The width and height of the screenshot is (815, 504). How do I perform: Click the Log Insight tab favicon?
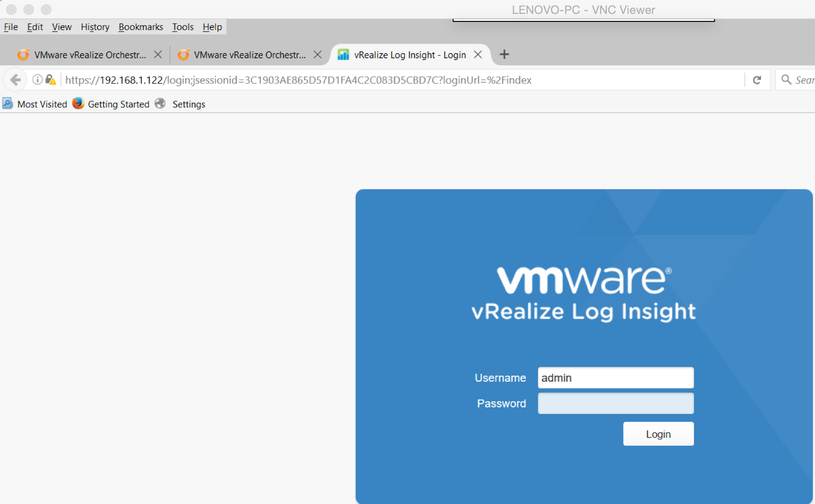pos(344,54)
